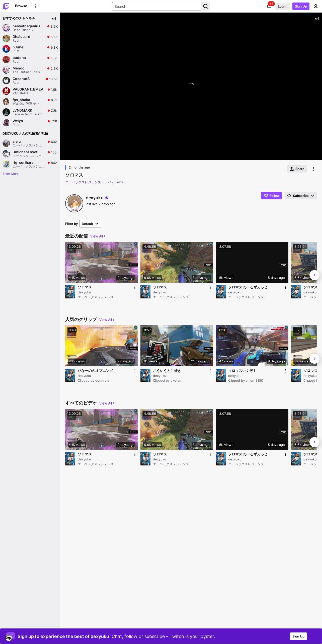This screenshot has width=322, height=644.
Task: Click View All for 最近の配信
Action: pos(98,236)
